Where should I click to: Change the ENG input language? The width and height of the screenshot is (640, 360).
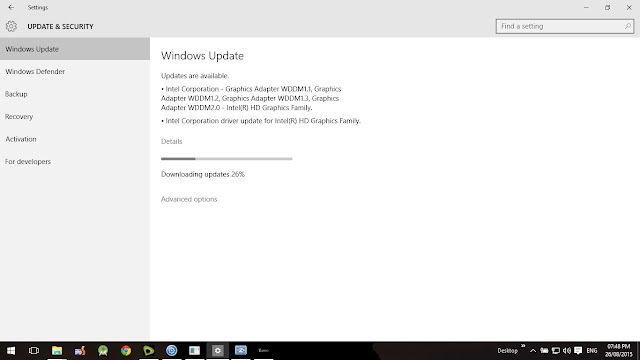point(592,351)
